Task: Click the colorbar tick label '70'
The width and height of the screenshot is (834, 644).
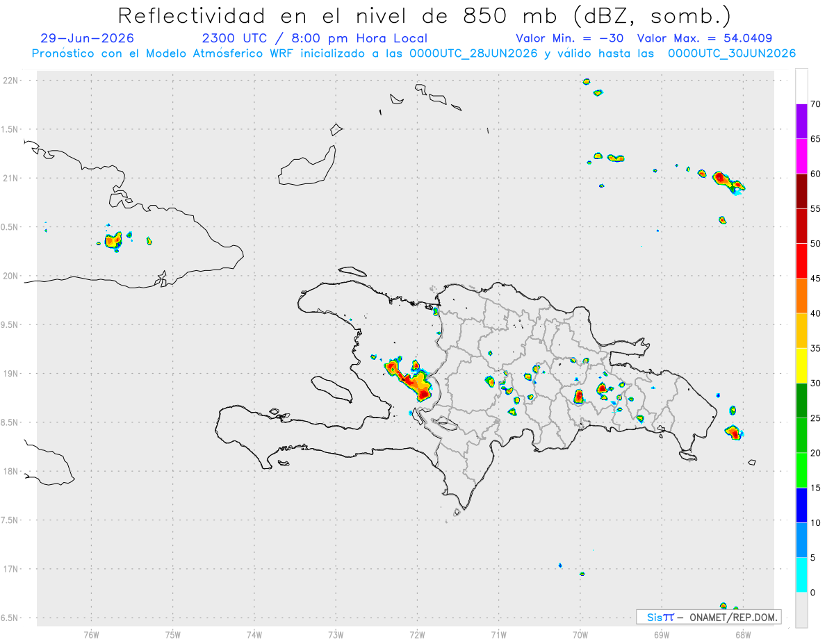Action: [815, 104]
